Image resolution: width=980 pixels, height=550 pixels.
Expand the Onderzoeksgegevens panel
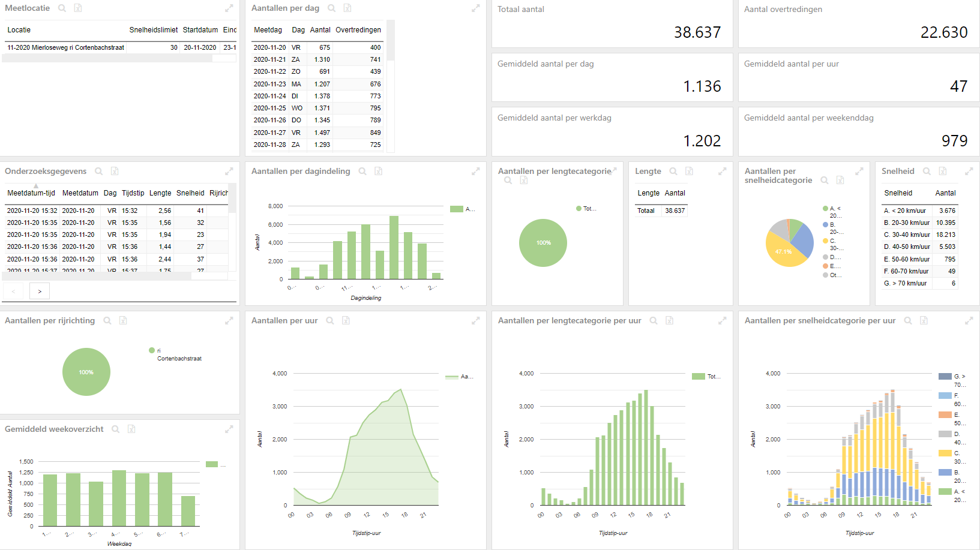pyautogui.click(x=229, y=172)
